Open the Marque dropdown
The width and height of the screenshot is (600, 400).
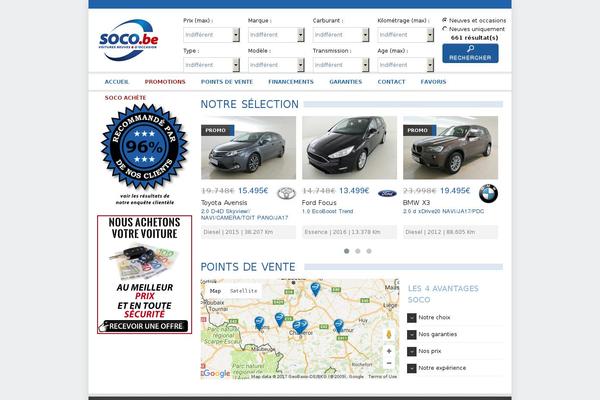(276, 35)
